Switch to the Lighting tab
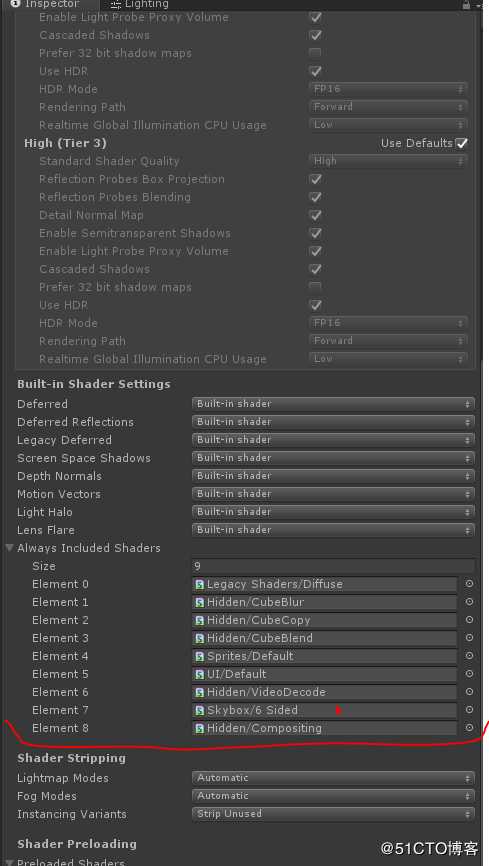 click(140, 4)
